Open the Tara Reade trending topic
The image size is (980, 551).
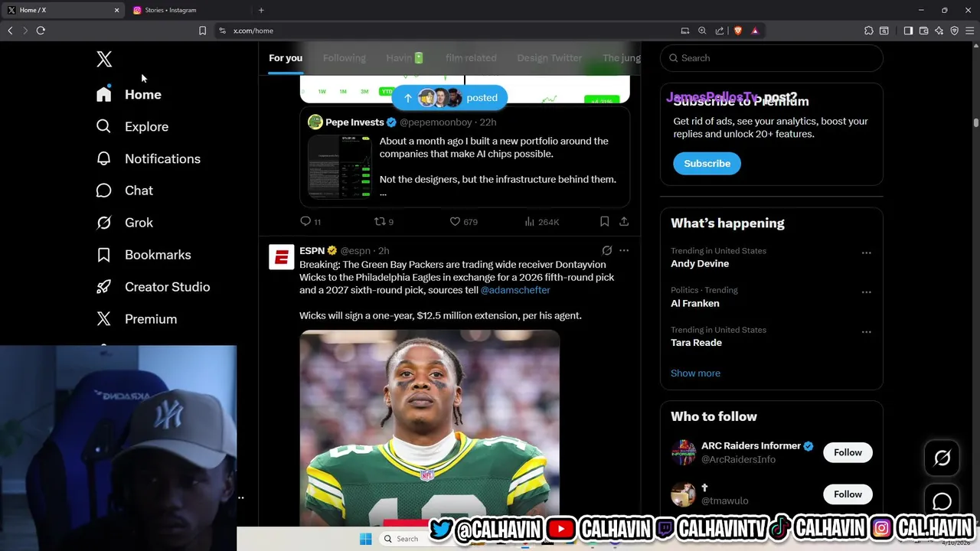[x=697, y=343]
